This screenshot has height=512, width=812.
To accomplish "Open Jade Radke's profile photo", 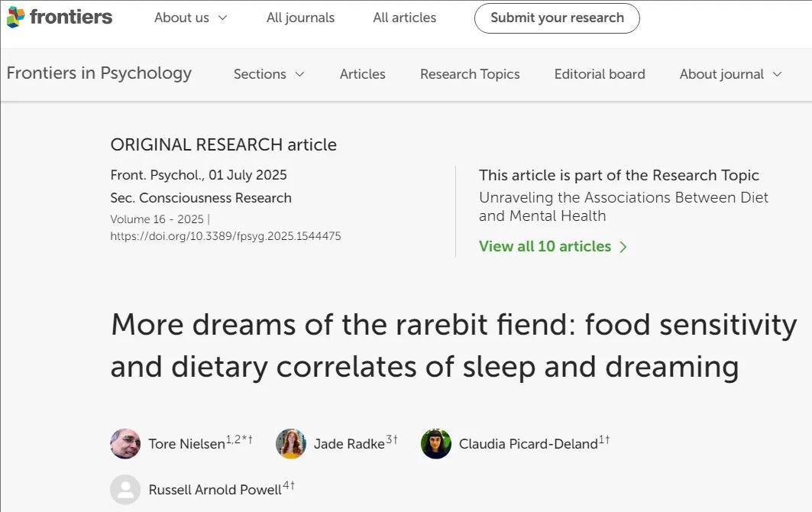I will [291, 444].
